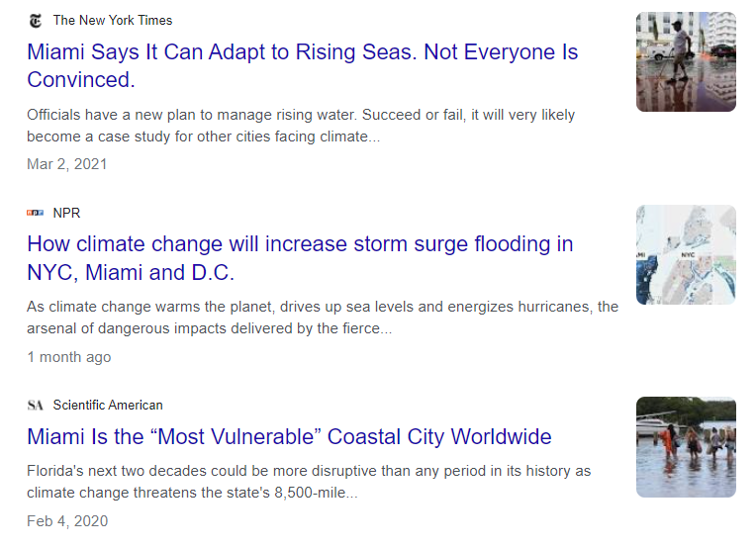The image size is (756, 548).
Task: Open 'Miami Says It Can Adapt' headline
Action: [303, 65]
